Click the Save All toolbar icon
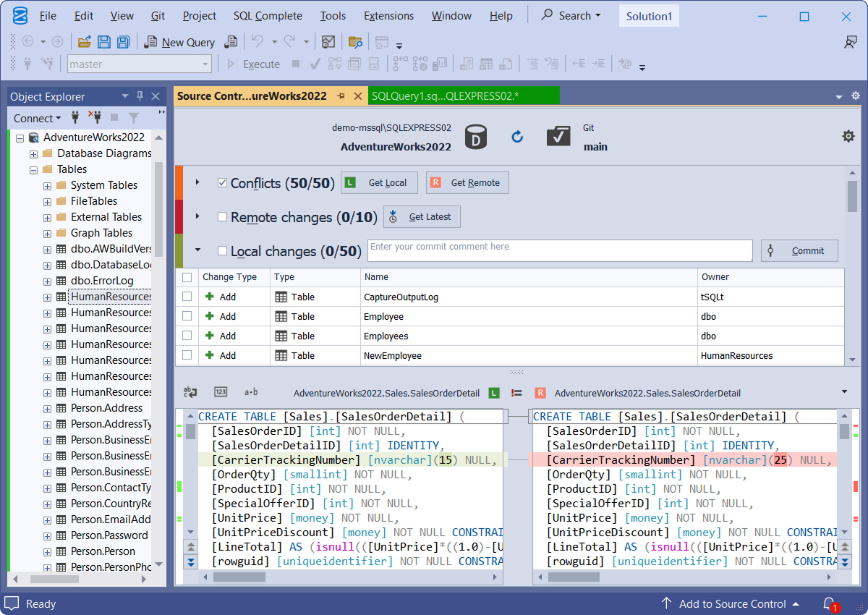Screen dimensions: 868x615 click(124, 42)
